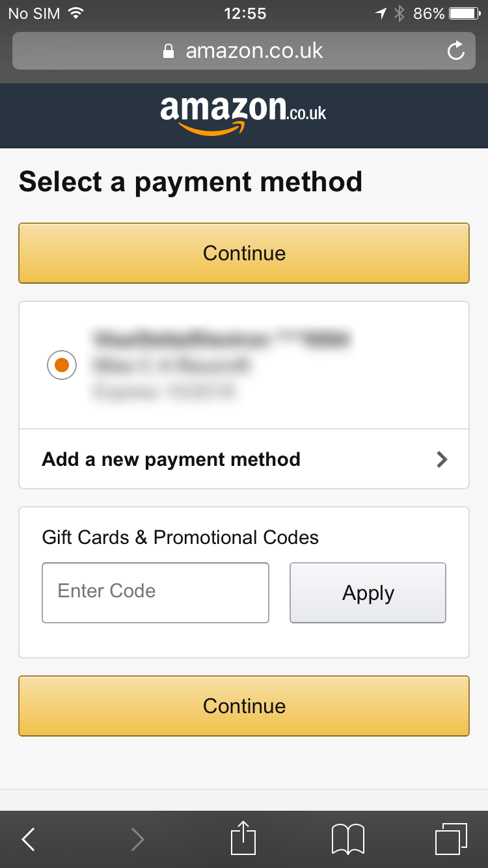Tap the chevron next to payment methods
The width and height of the screenshot is (488, 868).
442,459
